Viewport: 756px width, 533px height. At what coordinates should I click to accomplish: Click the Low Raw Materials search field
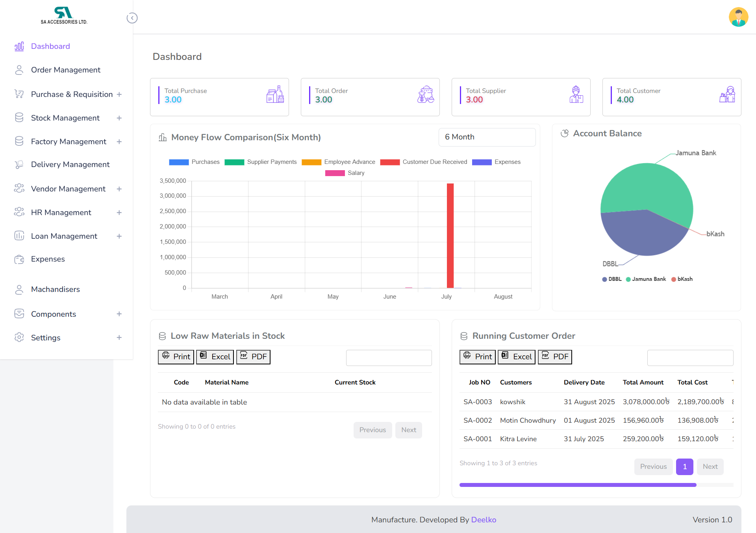pyautogui.click(x=389, y=358)
